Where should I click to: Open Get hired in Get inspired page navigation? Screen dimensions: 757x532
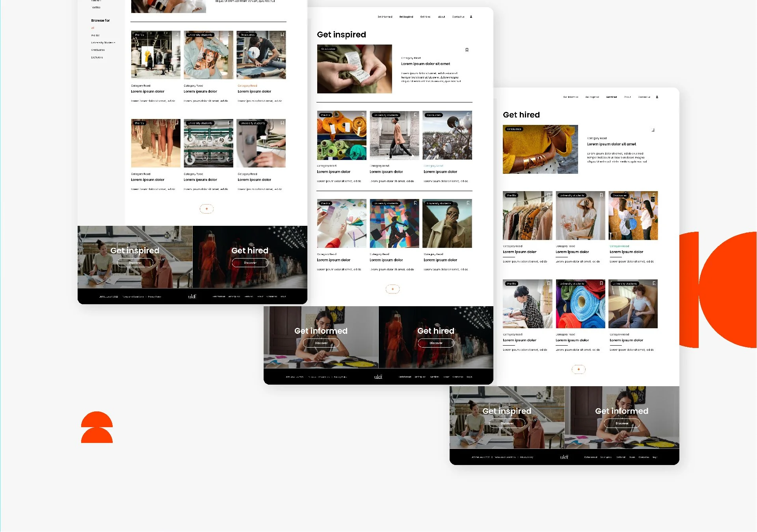tap(425, 17)
